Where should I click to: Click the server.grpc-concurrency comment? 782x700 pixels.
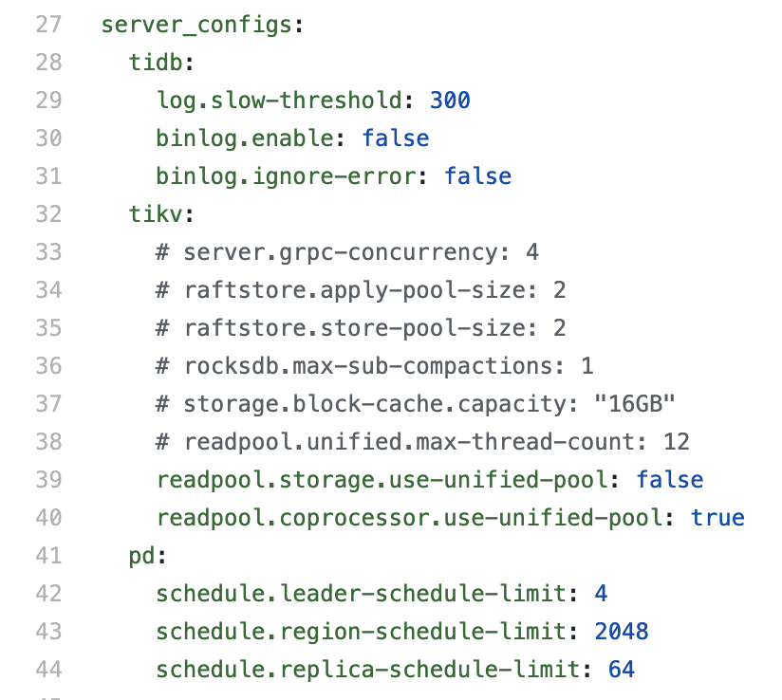[347, 252]
